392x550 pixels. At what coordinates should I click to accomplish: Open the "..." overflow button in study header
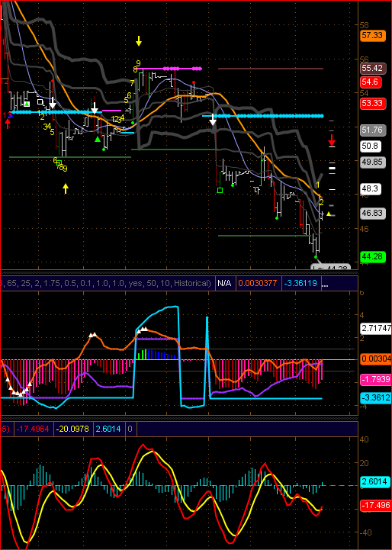tap(325, 284)
